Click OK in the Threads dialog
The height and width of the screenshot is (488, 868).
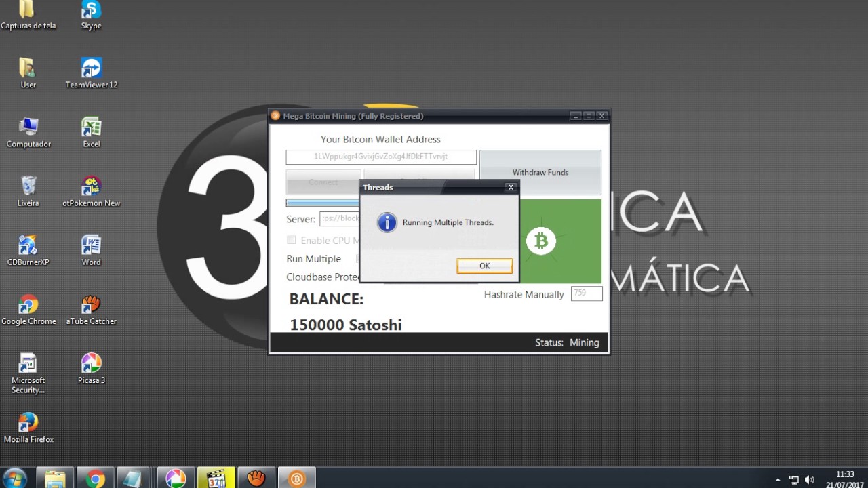tap(484, 266)
